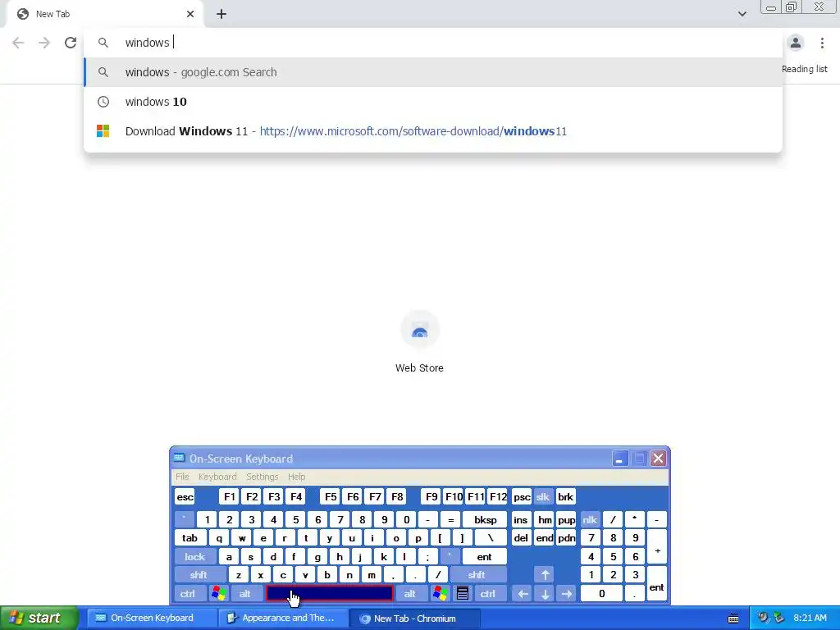Go back using the browser back arrow

pos(18,43)
